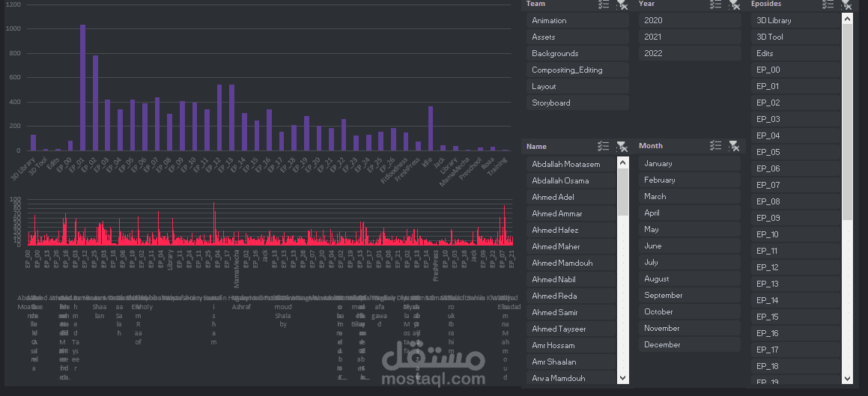
Task: Toggle multi-select in Eposides slicer
Action: coord(828,4)
